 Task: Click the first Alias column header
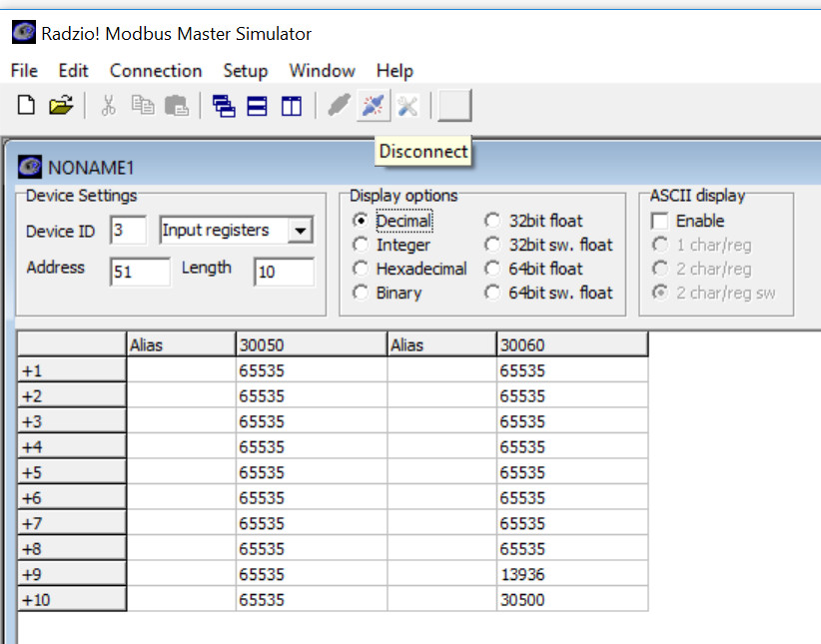pos(181,344)
